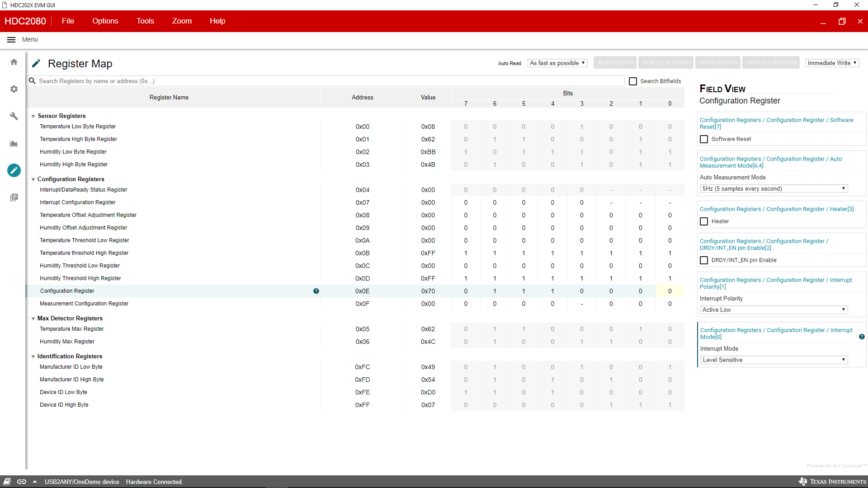Open documents page icon in sidebar

pos(14,197)
